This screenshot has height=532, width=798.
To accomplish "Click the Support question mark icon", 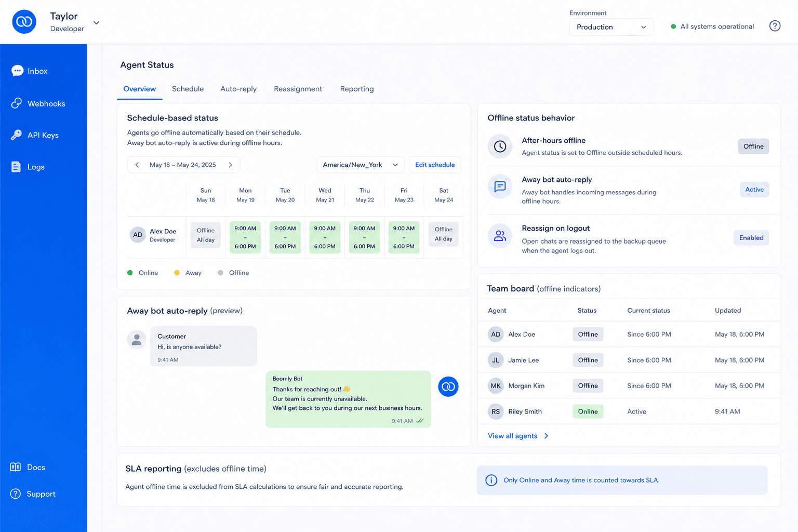I will (x=16, y=494).
